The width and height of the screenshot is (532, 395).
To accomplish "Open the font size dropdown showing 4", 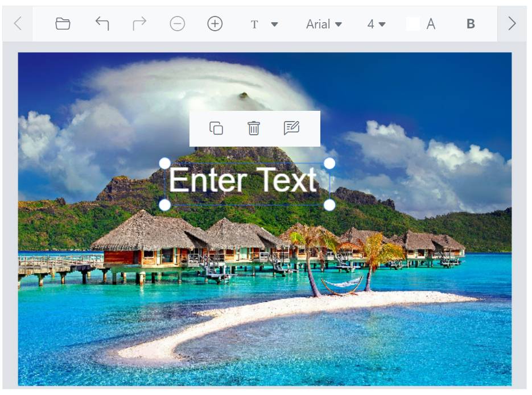I will coord(376,24).
